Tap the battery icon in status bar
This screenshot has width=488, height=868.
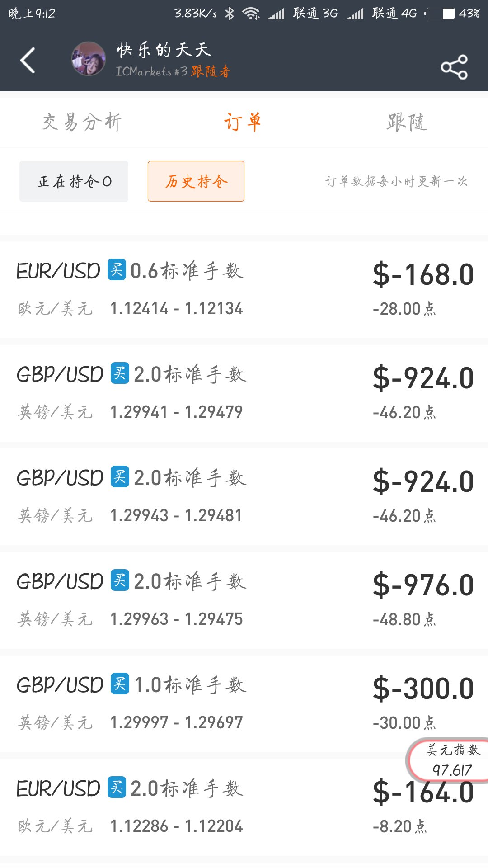coord(441,14)
